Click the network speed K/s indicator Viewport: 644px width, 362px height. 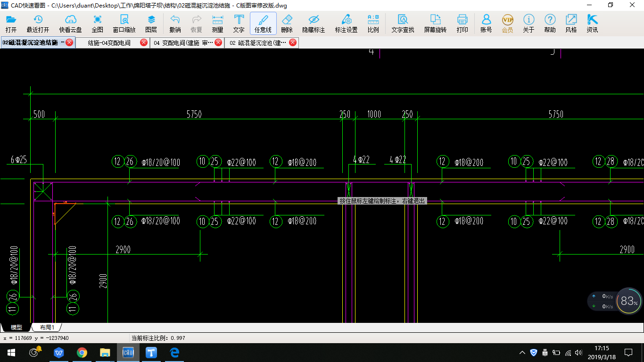[603, 301]
